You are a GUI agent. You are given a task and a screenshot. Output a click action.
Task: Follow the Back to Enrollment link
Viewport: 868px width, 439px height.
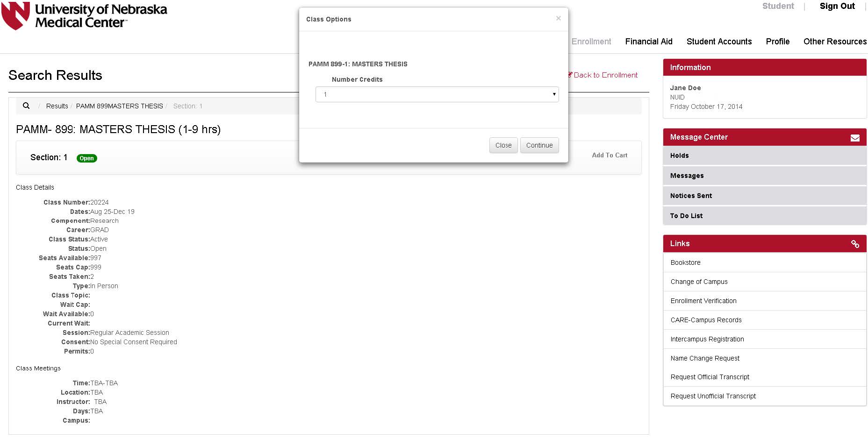click(605, 75)
